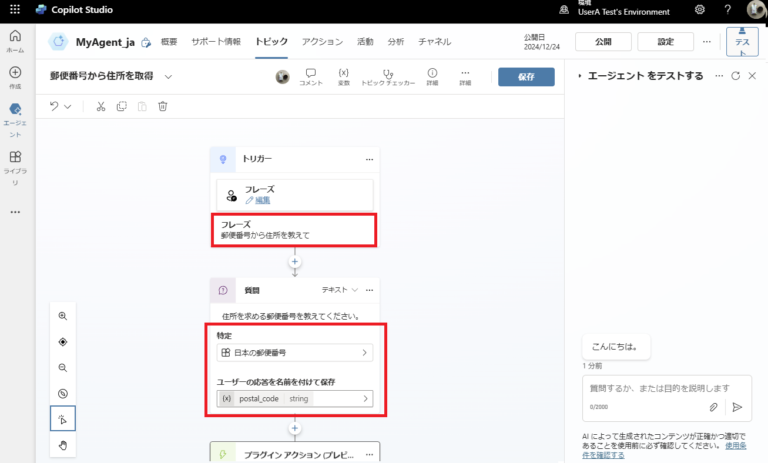This screenshot has width=768, height=463.
Task: Open the 変数 variables panel
Action: coord(343,77)
